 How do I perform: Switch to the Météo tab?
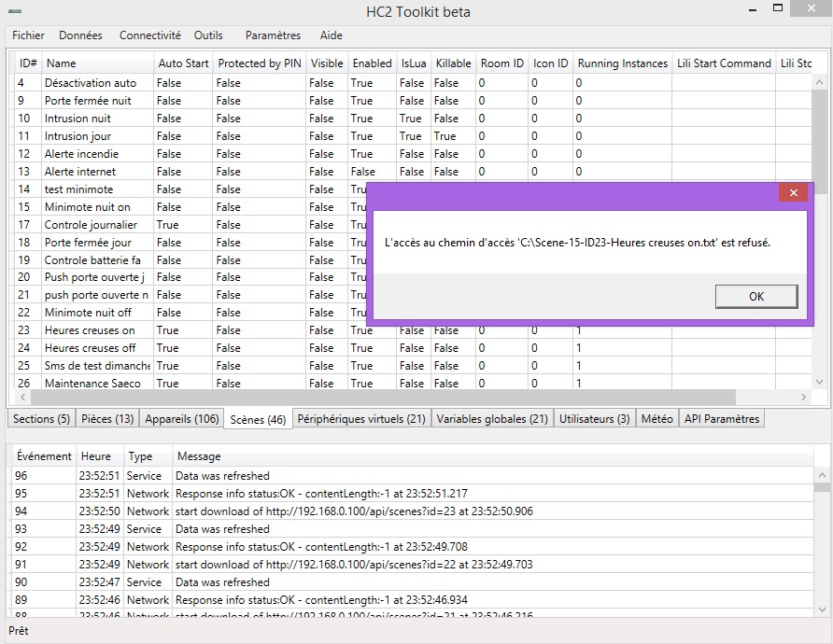point(657,419)
